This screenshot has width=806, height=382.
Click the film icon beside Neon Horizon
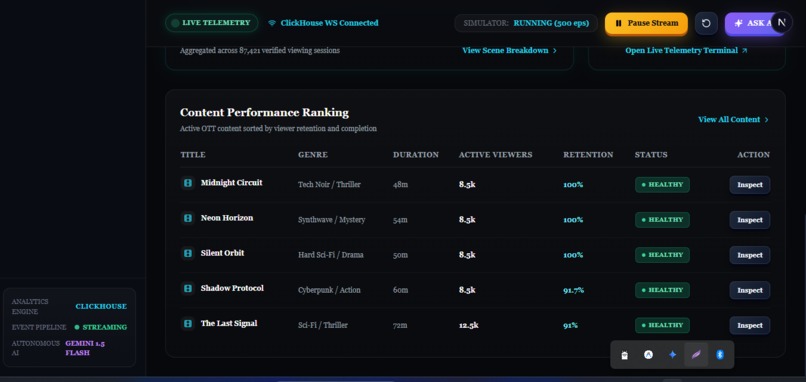[188, 218]
